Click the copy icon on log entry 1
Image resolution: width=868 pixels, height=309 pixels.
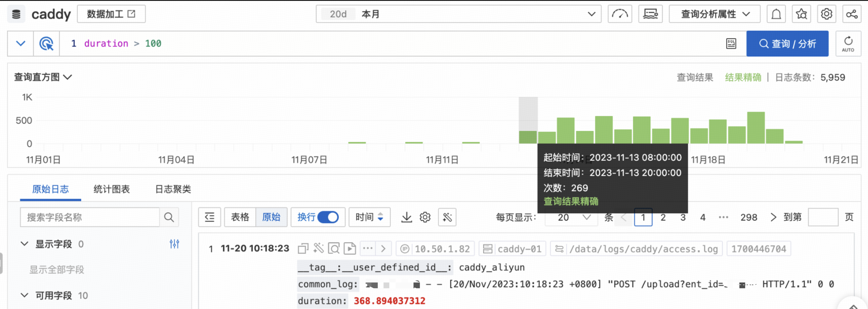(x=303, y=249)
